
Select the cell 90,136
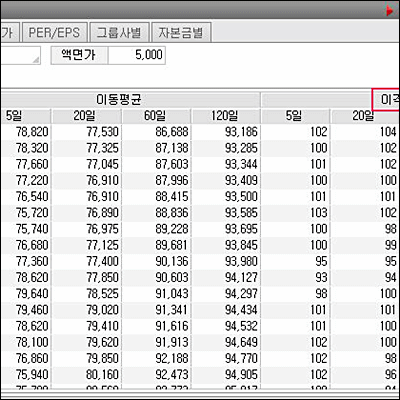click(156, 261)
